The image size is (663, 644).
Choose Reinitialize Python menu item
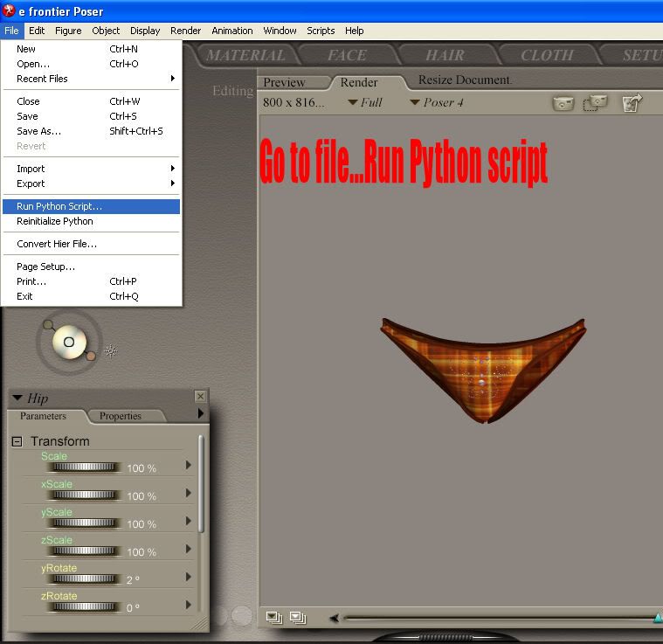(92, 221)
